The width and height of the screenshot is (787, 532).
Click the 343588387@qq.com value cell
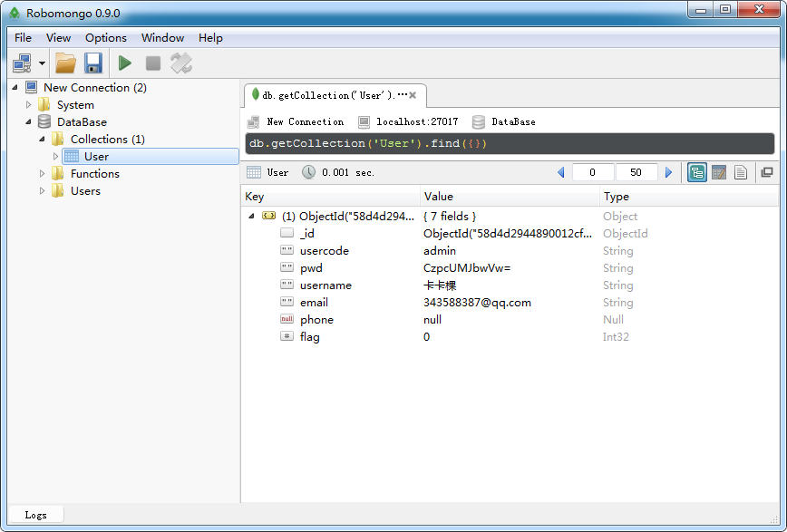coord(477,303)
